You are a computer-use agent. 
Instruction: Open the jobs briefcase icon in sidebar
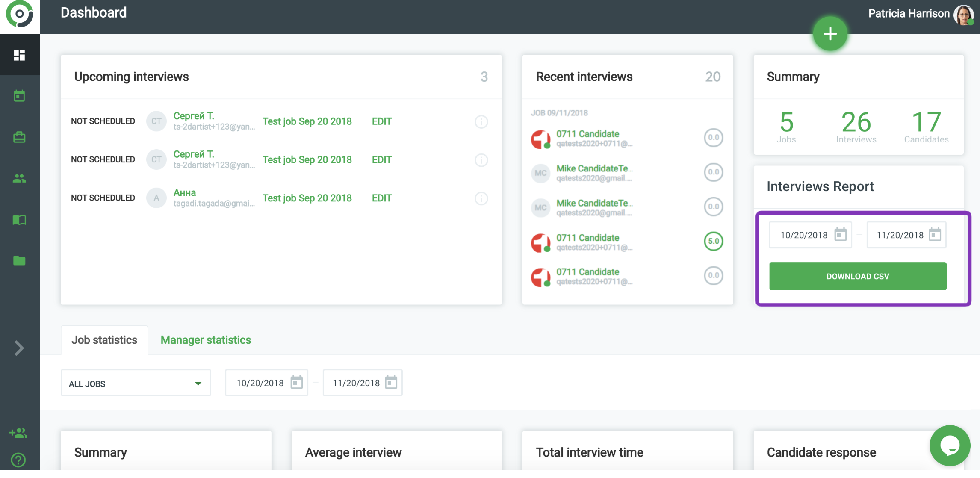pyautogui.click(x=19, y=137)
